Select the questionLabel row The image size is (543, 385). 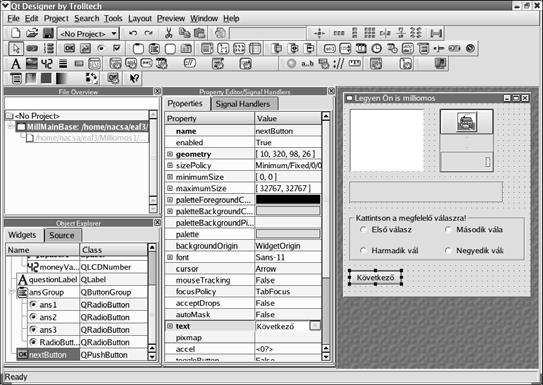82,280
